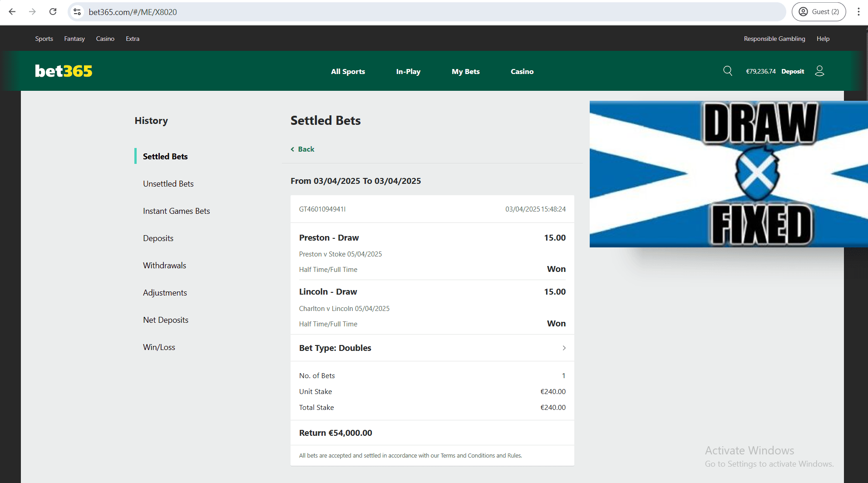Click the From 03/04/2025 To 03/04/2025 heading
The height and width of the screenshot is (483, 868).
coord(355,181)
